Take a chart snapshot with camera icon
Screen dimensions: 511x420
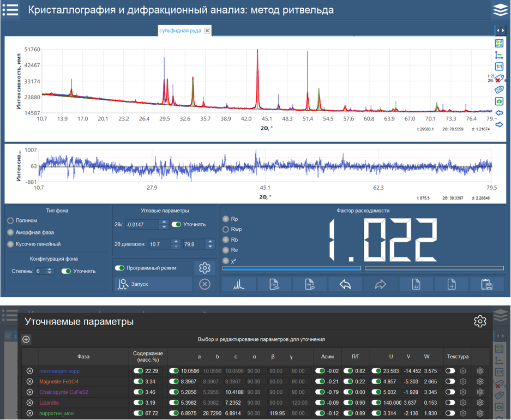point(499,101)
